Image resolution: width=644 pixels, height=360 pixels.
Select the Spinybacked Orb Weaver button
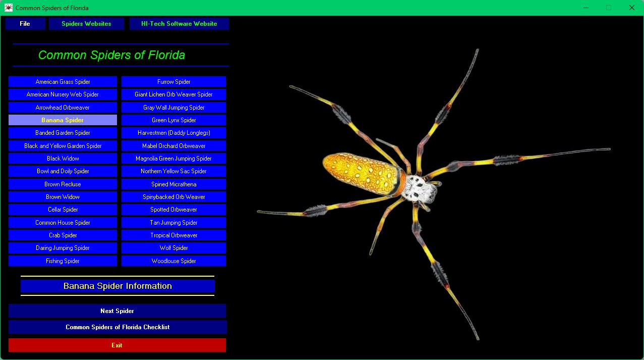pos(173,197)
